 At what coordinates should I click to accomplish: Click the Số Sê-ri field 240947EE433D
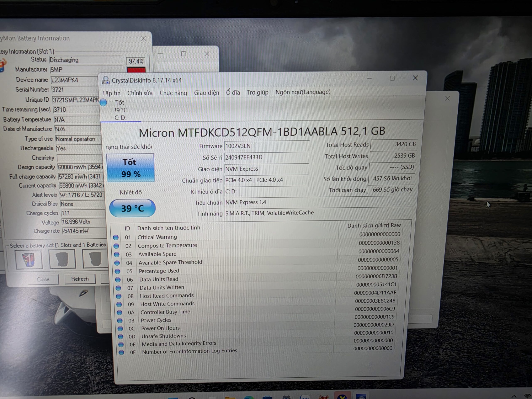point(266,158)
